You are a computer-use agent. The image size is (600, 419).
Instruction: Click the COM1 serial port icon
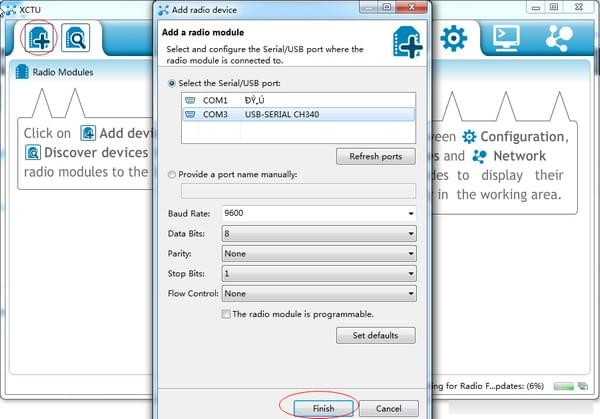pos(190,100)
